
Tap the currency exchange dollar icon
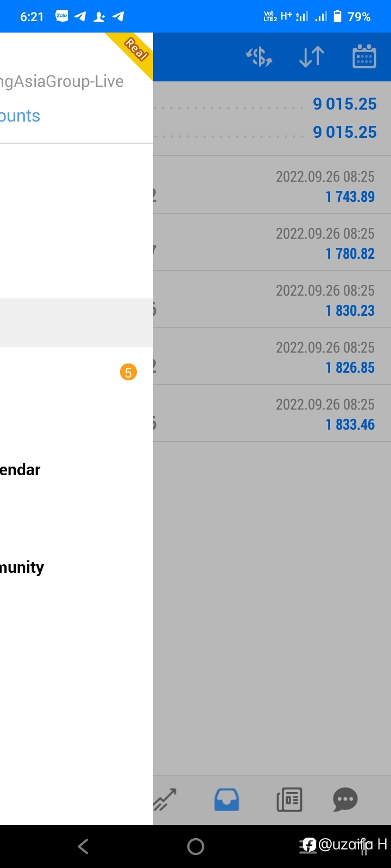pyautogui.click(x=259, y=57)
